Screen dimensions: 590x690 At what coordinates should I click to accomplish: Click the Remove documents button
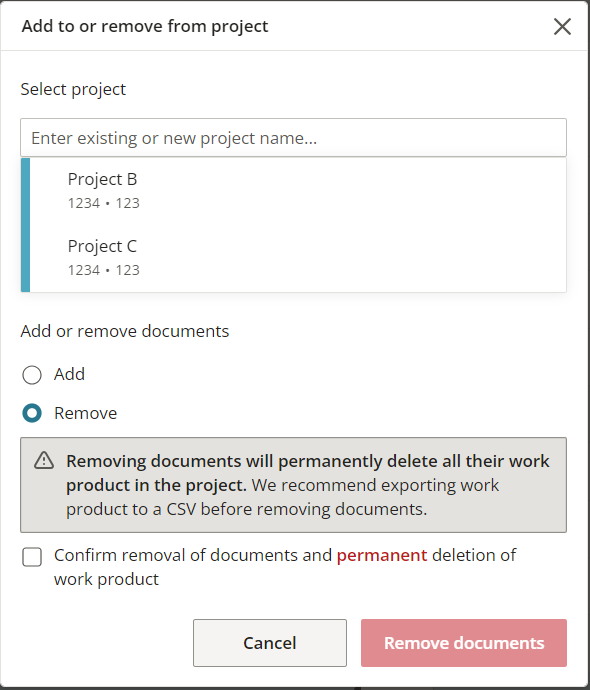(464, 643)
